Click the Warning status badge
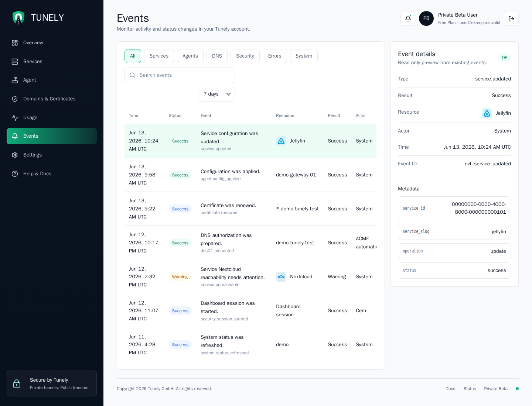The height and width of the screenshot is (406, 532). click(x=180, y=277)
